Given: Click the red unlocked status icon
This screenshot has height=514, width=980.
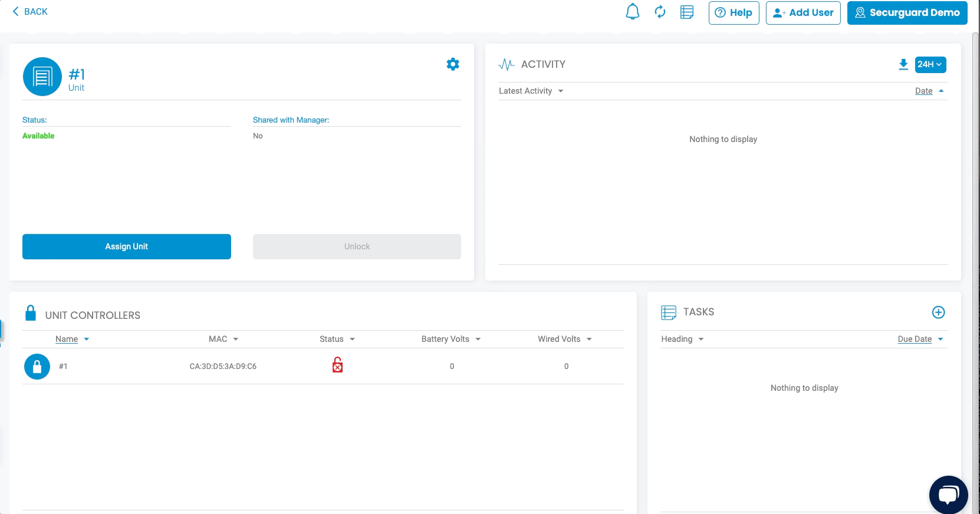Looking at the screenshot, I should (337, 365).
